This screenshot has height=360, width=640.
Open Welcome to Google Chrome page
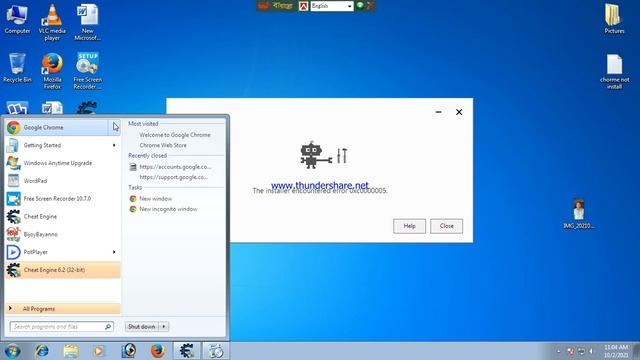click(175, 135)
